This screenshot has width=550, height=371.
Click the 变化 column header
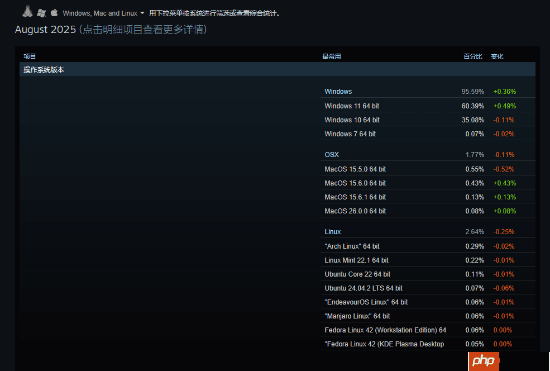497,56
